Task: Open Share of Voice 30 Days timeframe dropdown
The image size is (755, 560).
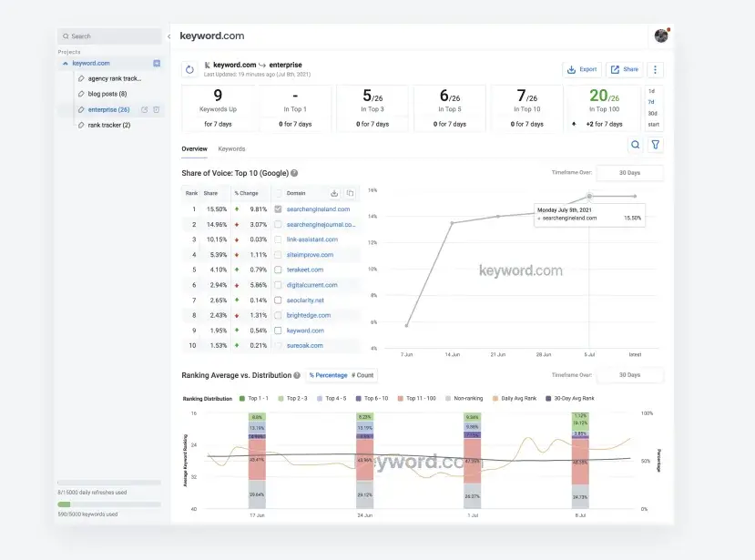Action: click(x=629, y=172)
